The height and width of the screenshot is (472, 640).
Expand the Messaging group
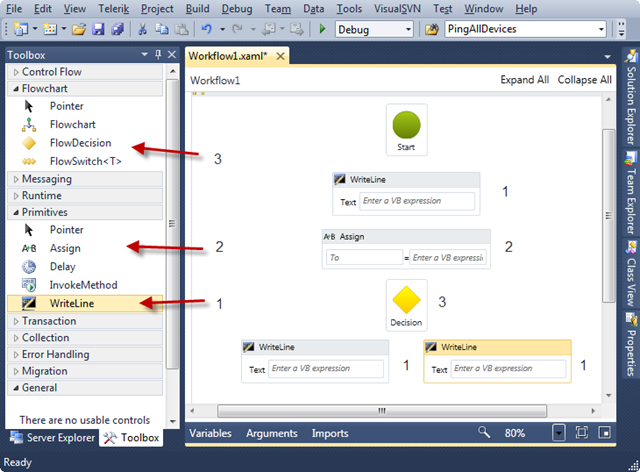click(16, 179)
